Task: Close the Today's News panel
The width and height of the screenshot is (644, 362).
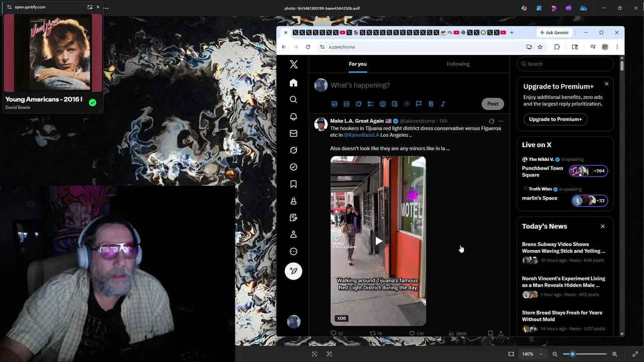Action: [603, 226]
